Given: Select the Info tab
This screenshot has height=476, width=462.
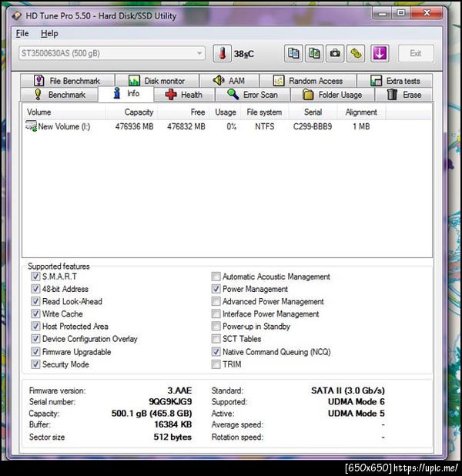Looking at the screenshot, I should point(126,93).
